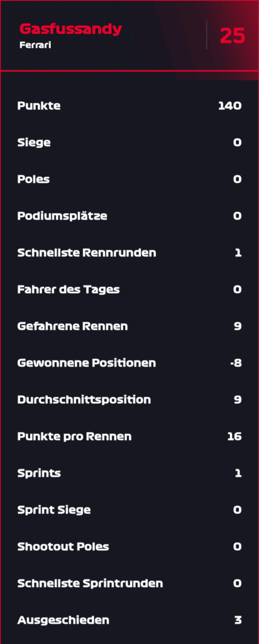Click the points value 140
259x644 pixels.
coord(230,106)
